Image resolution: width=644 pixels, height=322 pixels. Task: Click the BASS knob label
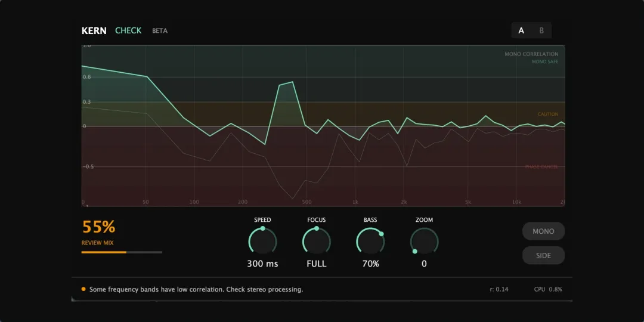(x=370, y=219)
